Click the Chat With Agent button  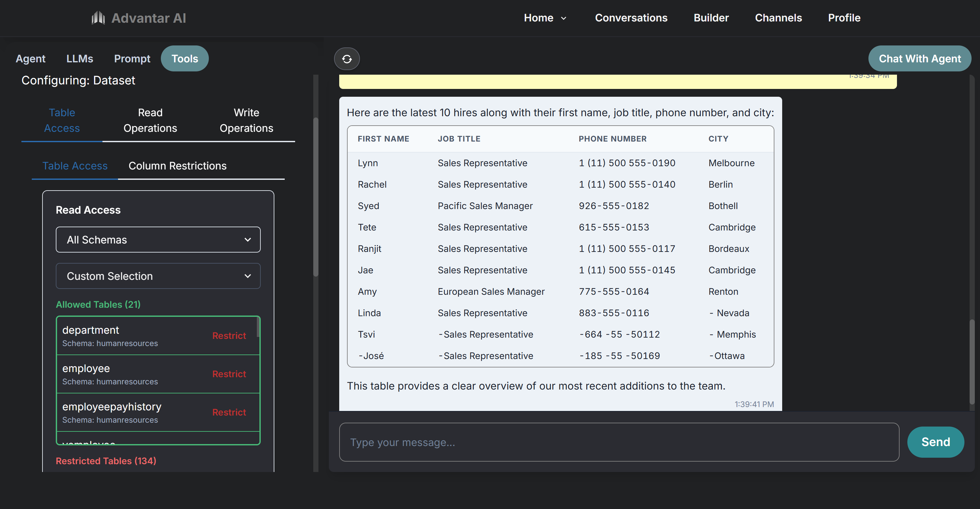[x=919, y=59]
